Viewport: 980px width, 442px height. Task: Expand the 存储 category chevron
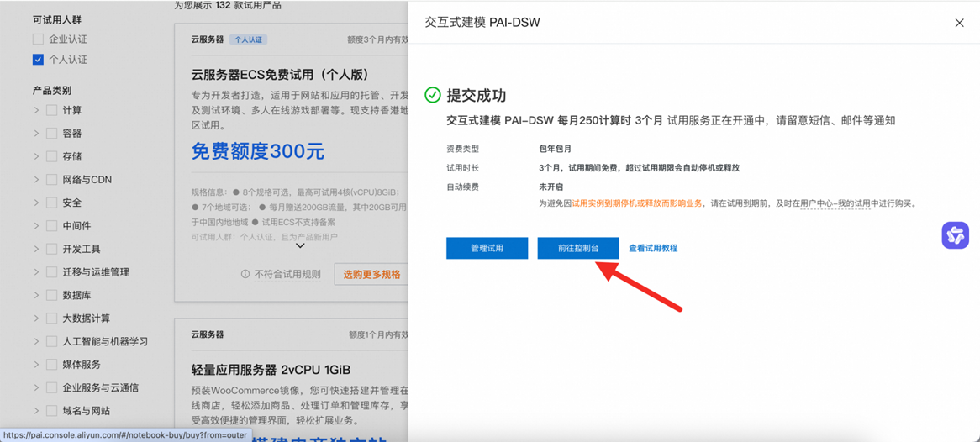tap(36, 156)
